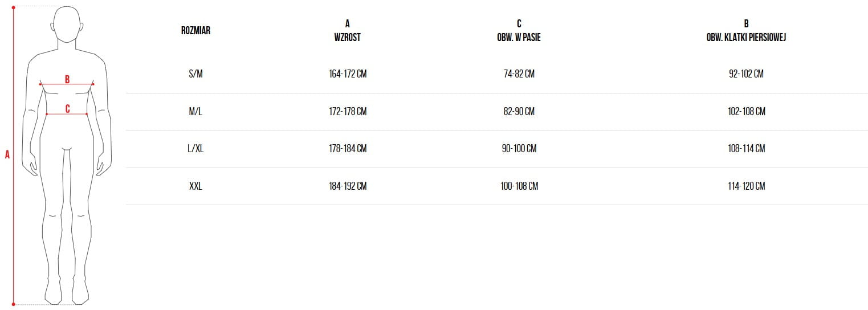Select the XXL size row label
868x310 pixels.
coord(195,186)
